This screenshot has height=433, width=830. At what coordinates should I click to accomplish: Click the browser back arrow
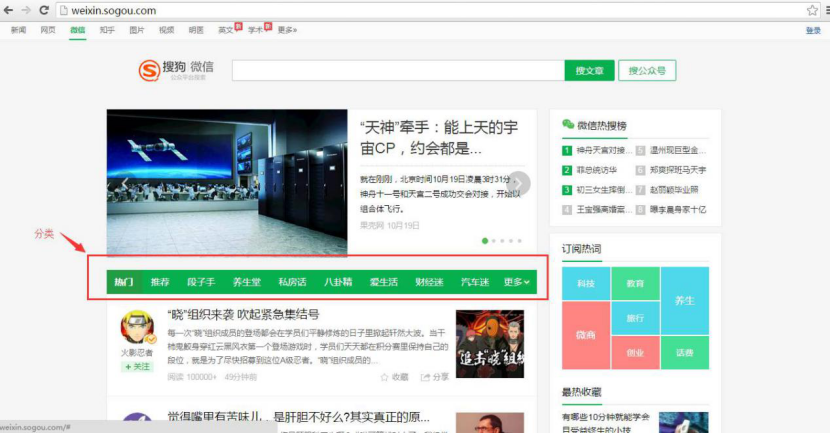pos(9,10)
